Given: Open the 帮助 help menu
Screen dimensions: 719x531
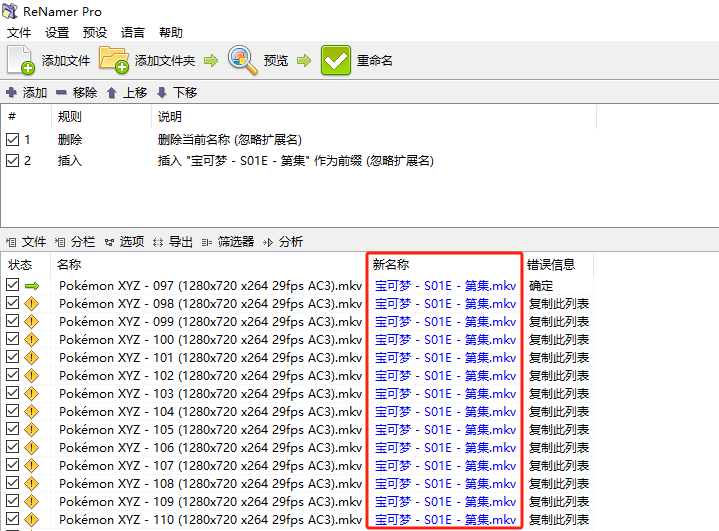Looking at the screenshot, I should (x=171, y=33).
